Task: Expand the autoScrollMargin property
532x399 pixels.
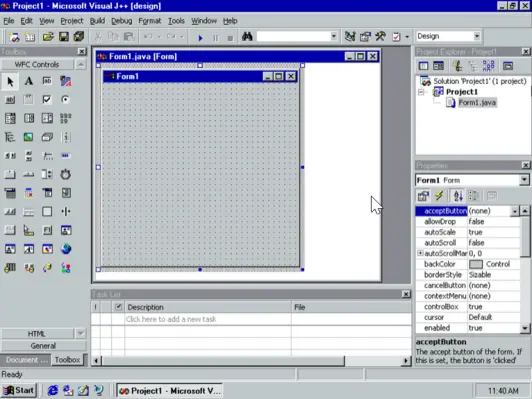Action: (x=420, y=253)
